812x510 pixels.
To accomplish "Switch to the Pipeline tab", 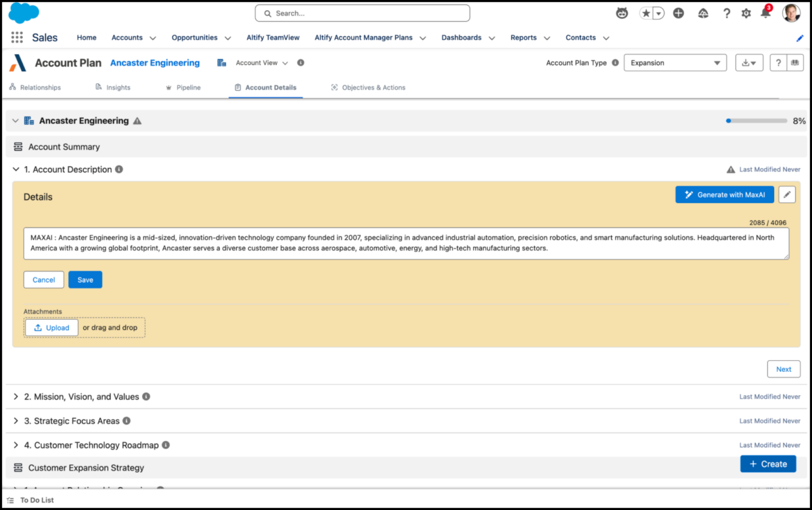I will pyautogui.click(x=183, y=87).
